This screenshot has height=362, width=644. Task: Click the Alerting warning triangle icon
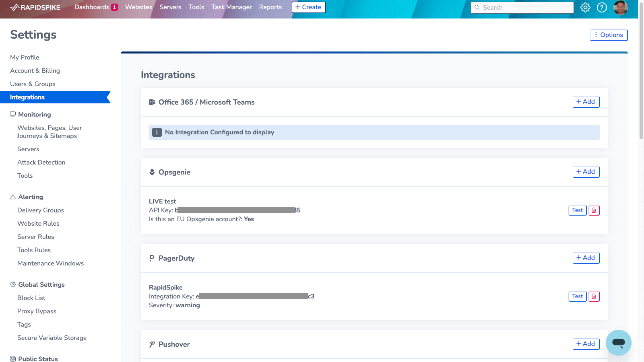click(13, 197)
